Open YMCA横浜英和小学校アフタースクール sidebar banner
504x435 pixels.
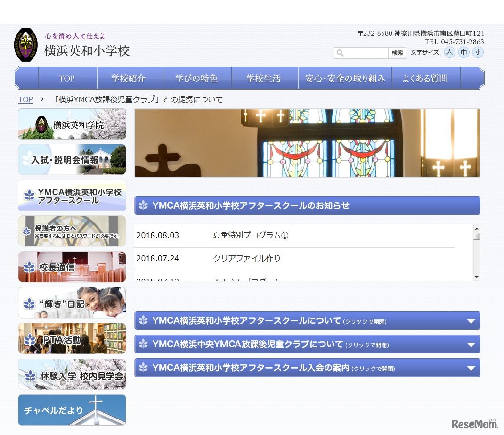[72, 195]
